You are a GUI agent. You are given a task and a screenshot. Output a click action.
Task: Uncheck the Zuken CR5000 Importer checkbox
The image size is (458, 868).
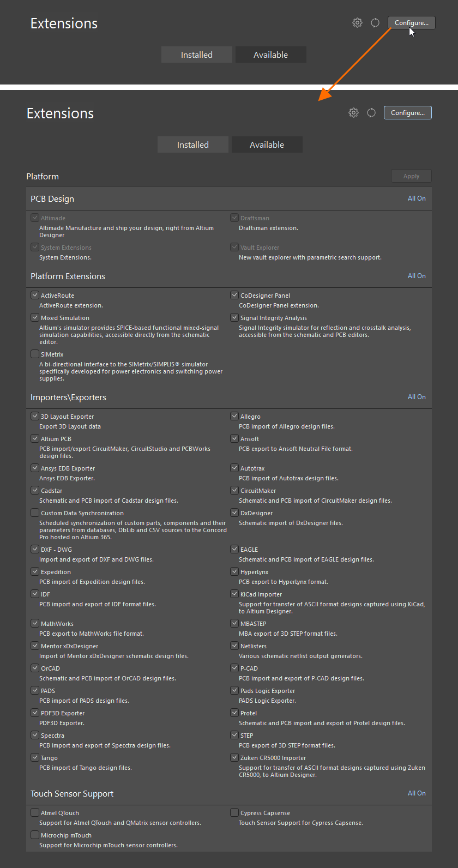234,758
